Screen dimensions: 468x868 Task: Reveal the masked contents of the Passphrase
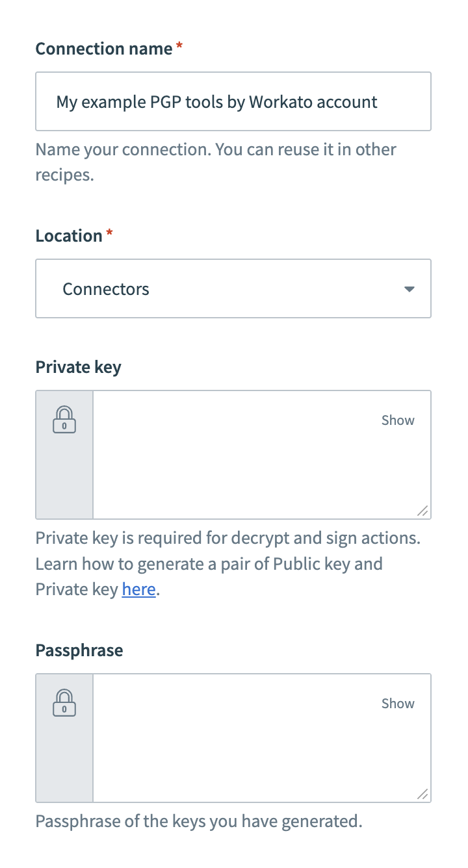click(397, 702)
